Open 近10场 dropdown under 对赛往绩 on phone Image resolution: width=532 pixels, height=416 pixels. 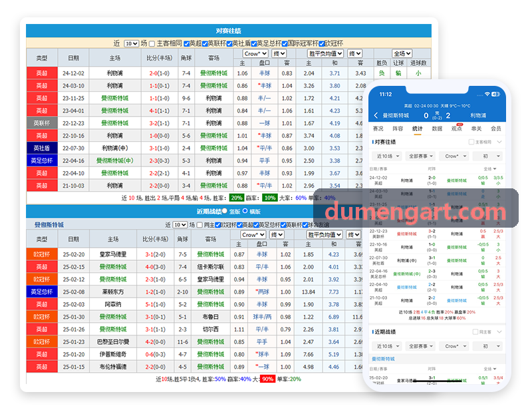[x=388, y=156]
